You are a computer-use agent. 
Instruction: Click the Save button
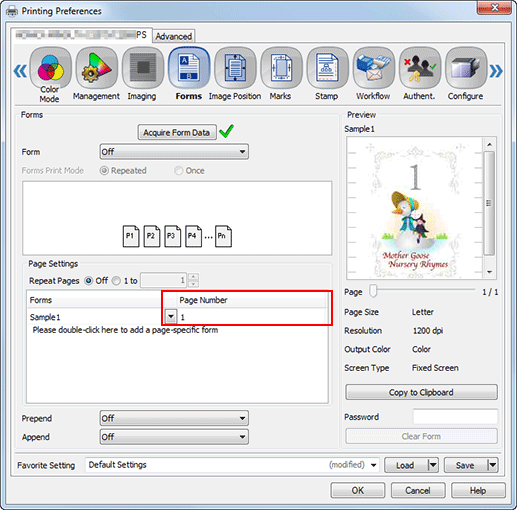click(x=465, y=465)
